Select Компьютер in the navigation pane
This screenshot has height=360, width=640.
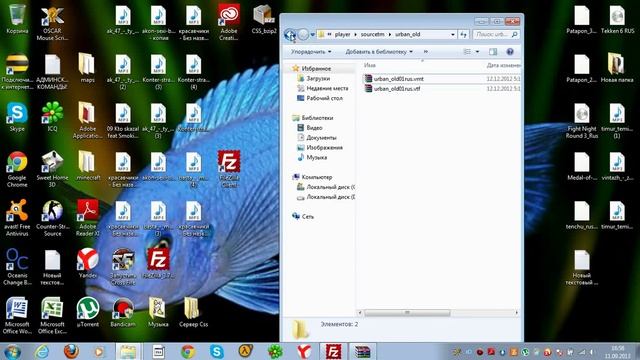(317, 177)
